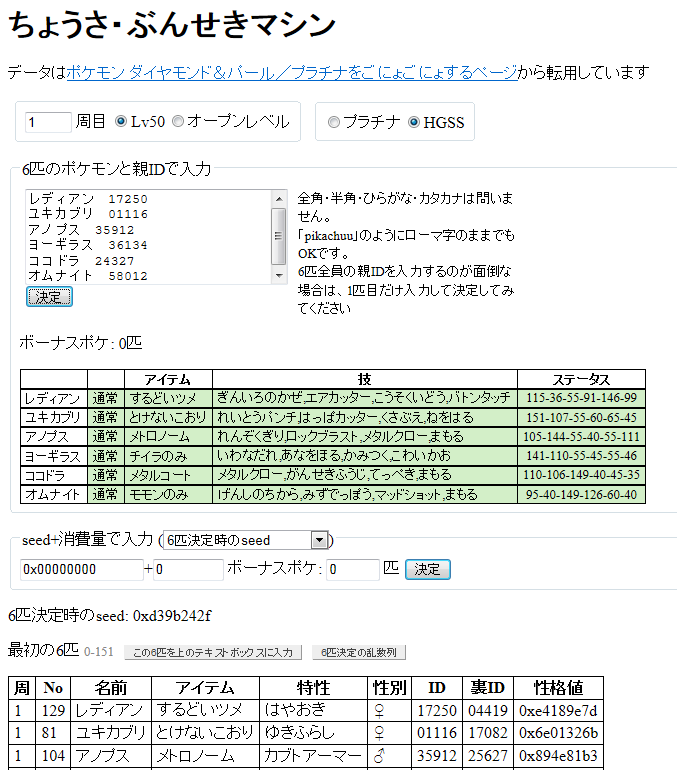The width and height of the screenshot is (677, 770).
Task: Select the プラチナ radio button
Action: [x=333, y=122]
